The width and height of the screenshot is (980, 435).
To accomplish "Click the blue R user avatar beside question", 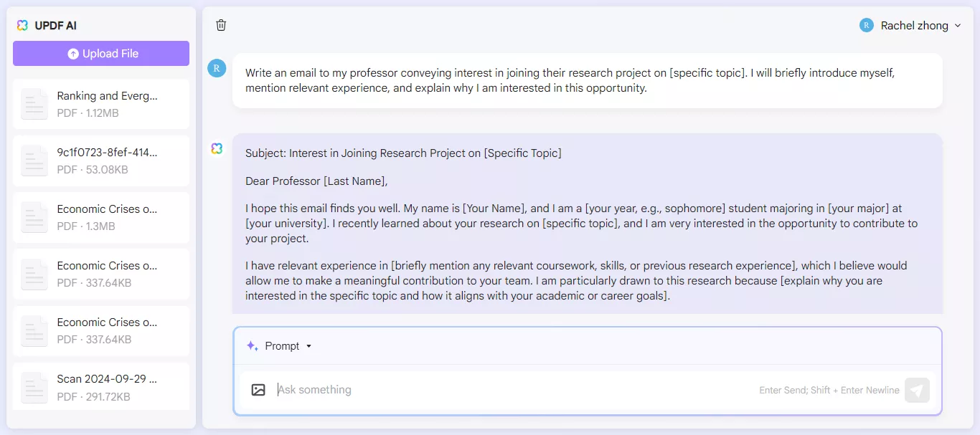I will [217, 68].
